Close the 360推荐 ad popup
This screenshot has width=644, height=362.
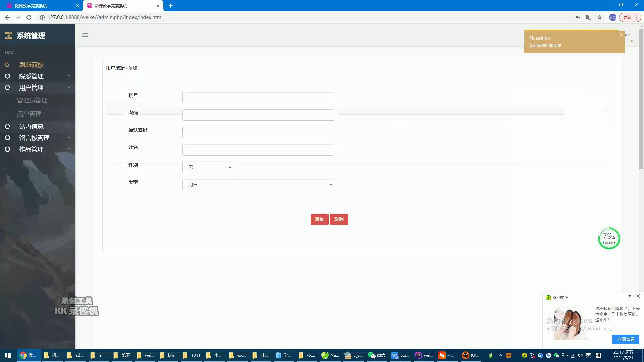point(638,296)
